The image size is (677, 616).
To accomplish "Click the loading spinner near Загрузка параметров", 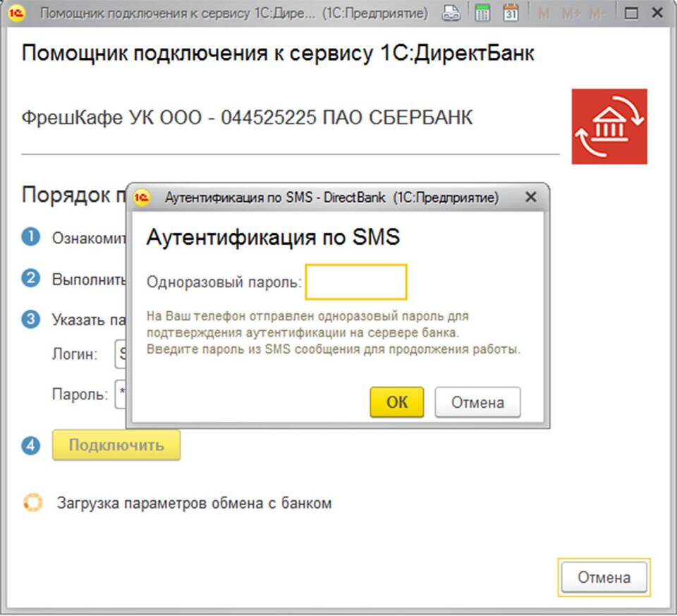I will tap(32, 503).
